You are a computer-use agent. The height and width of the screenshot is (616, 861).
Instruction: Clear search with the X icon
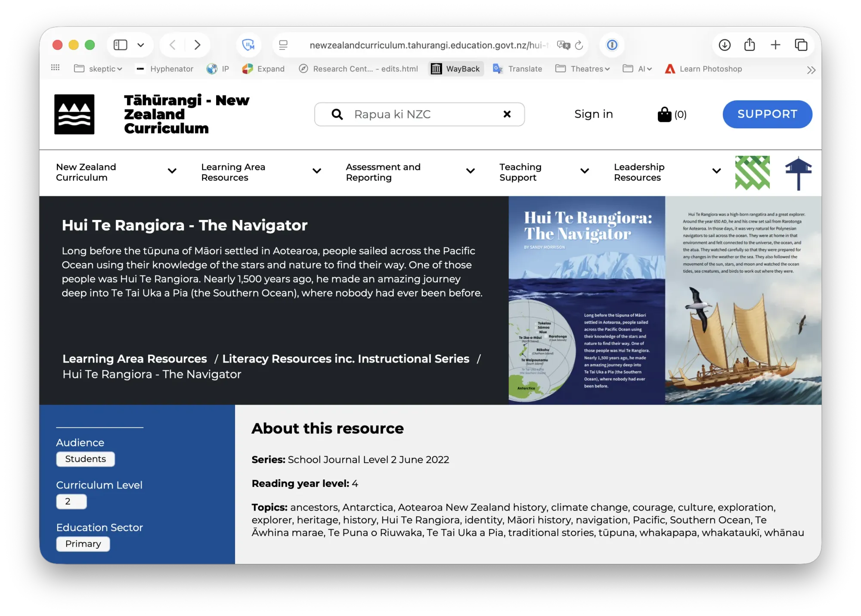tap(507, 114)
